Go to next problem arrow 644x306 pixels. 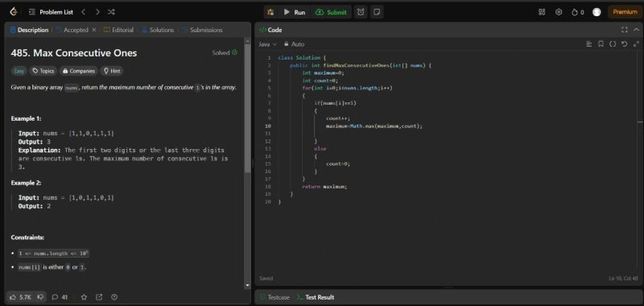point(97,12)
